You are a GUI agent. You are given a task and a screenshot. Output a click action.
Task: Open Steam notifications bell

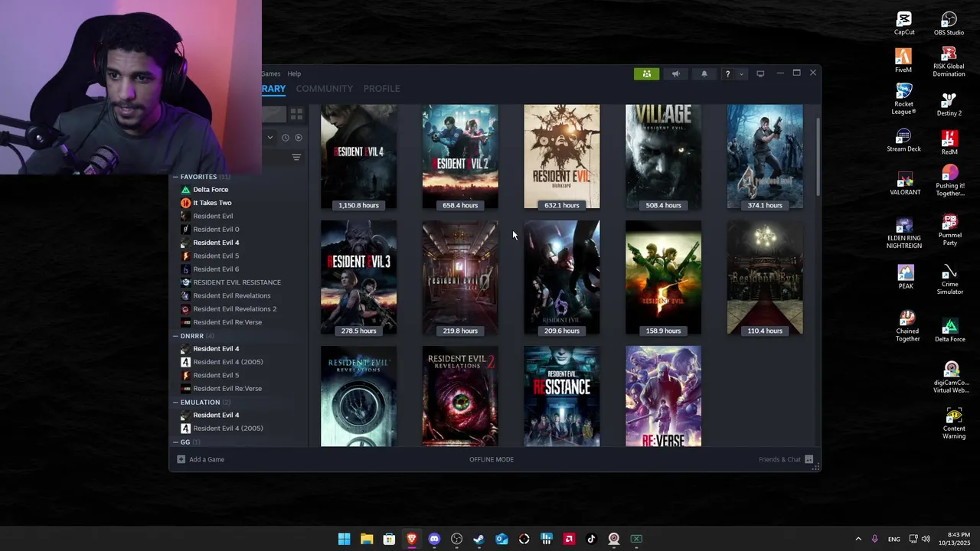(704, 73)
